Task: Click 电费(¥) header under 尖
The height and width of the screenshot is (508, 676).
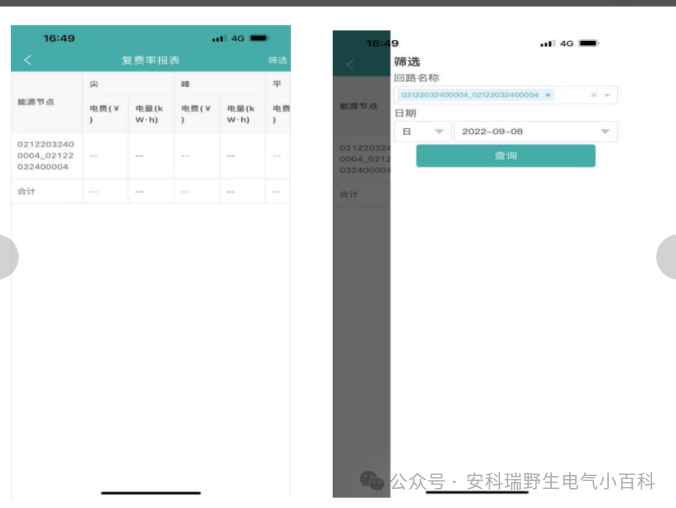Action: [105, 114]
